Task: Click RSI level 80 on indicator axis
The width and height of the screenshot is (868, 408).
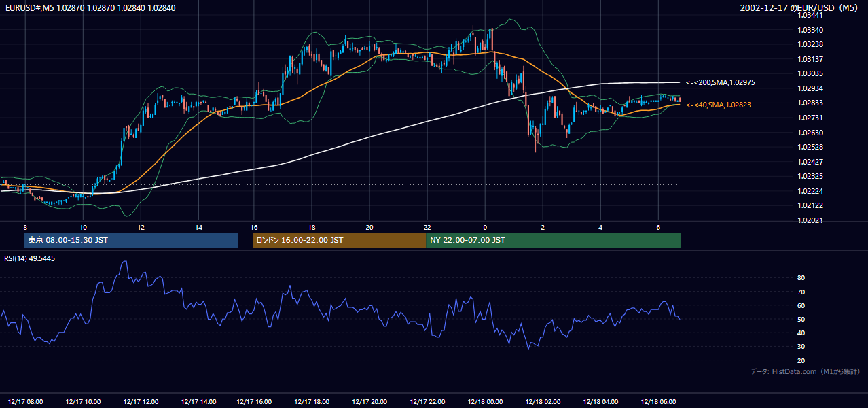Action: (x=801, y=278)
